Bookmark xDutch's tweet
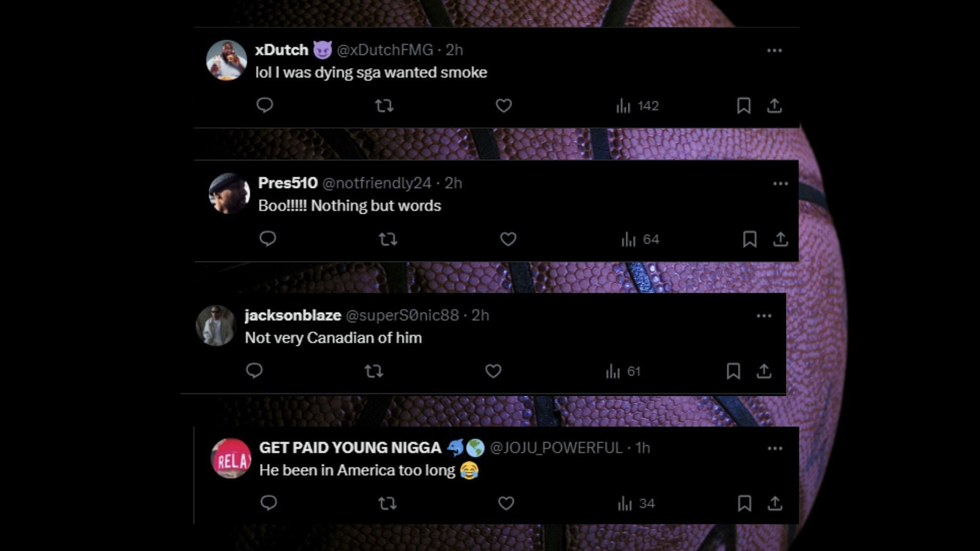Viewport: 980px width, 551px height. tap(744, 106)
